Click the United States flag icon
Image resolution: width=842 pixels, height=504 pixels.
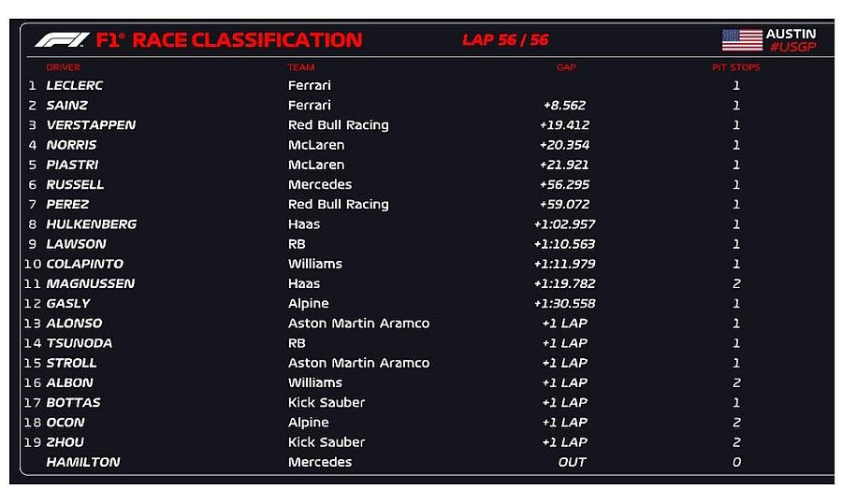(x=742, y=40)
